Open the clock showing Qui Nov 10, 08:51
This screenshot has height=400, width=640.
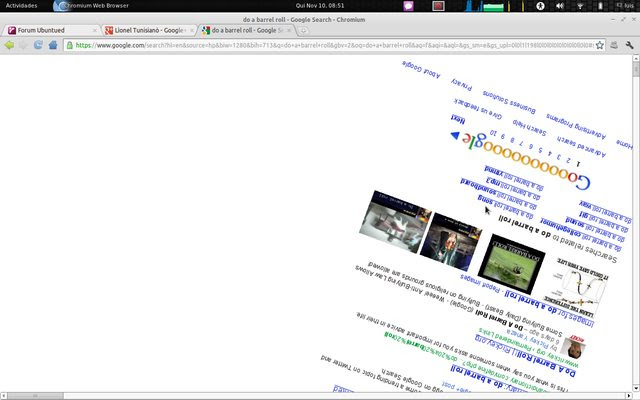320,6
